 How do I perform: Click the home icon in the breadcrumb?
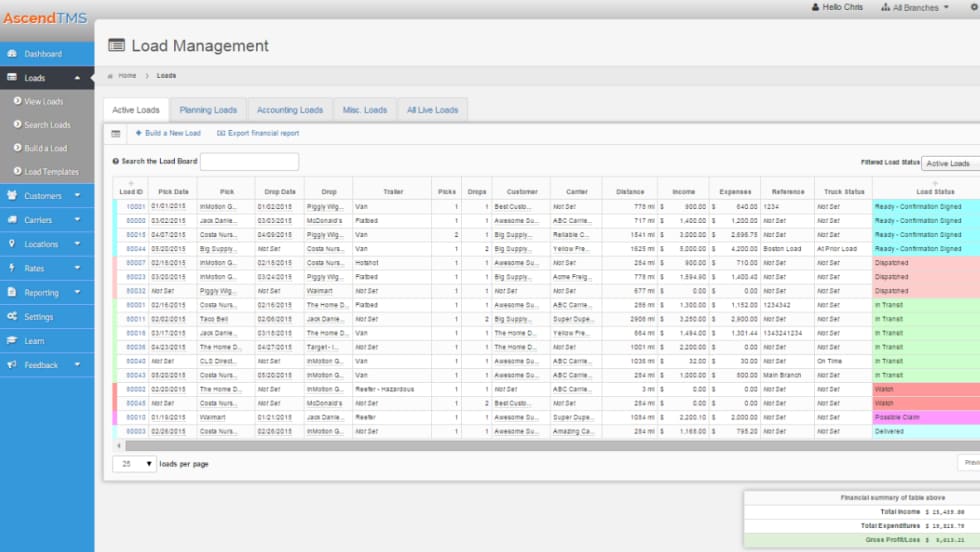coord(110,76)
